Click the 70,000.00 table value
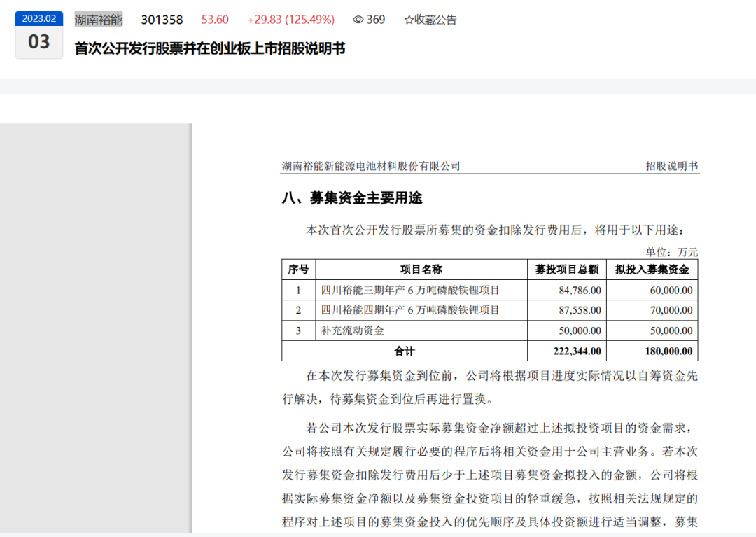The width and height of the screenshot is (756, 537). (671, 310)
